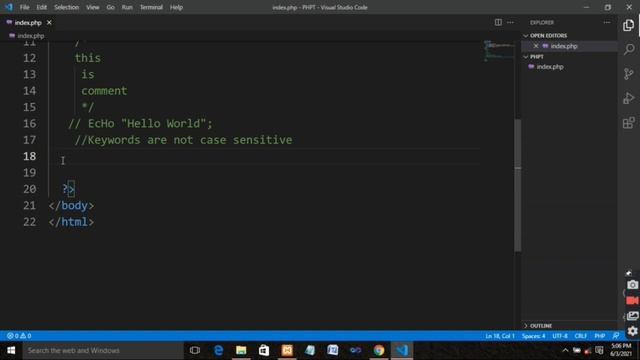Viewport: 640px width, 360px height.
Task: Click the code minimap
Action: tap(499, 50)
